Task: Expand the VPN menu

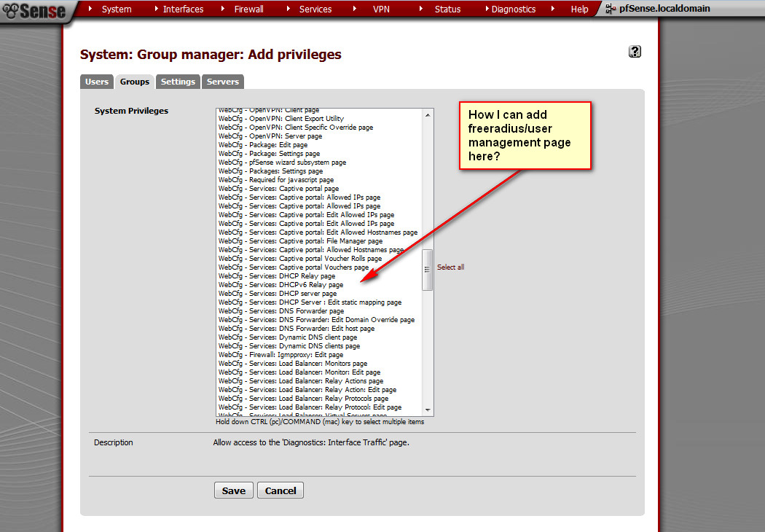Action: pyautogui.click(x=381, y=9)
